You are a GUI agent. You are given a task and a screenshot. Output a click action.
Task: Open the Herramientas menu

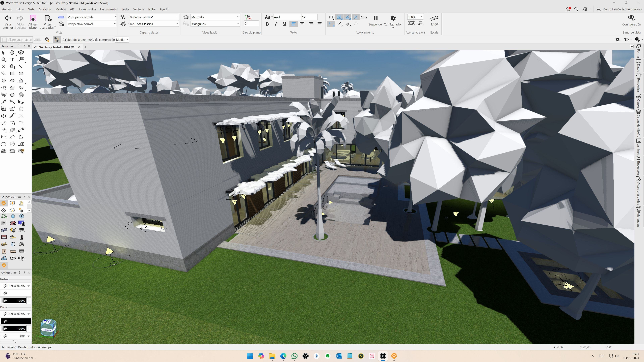[109, 9]
